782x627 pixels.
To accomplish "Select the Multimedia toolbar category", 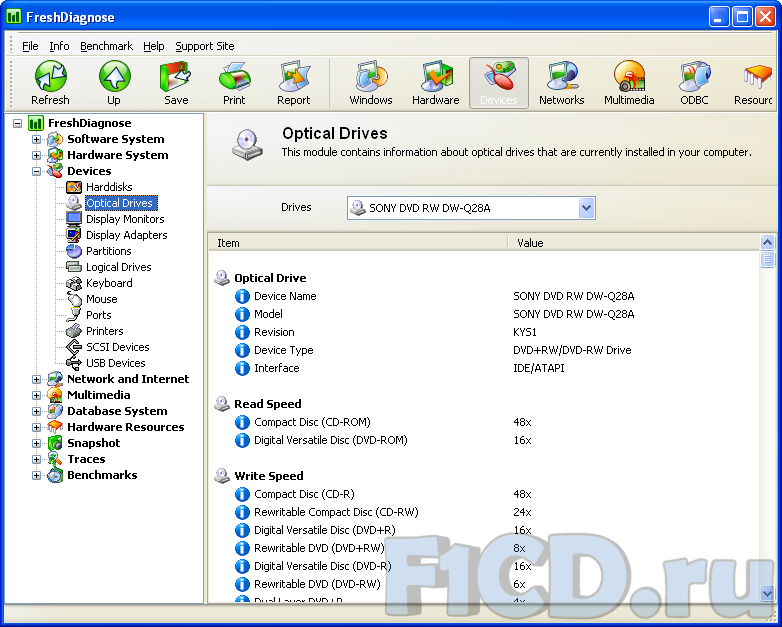I will pyautogui.click(x=629, y=83).
